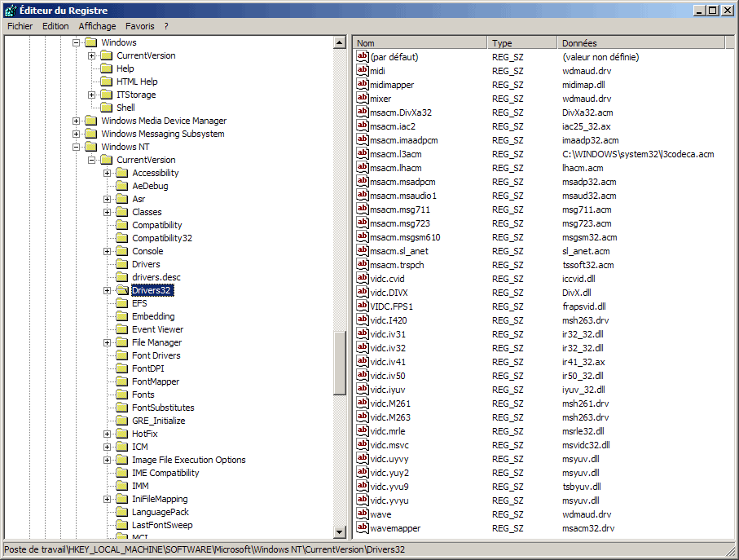739x560 pixels.
Task: Collapse the Windows NT tree node
Action: pyautogui.click(x=77, y=147)
